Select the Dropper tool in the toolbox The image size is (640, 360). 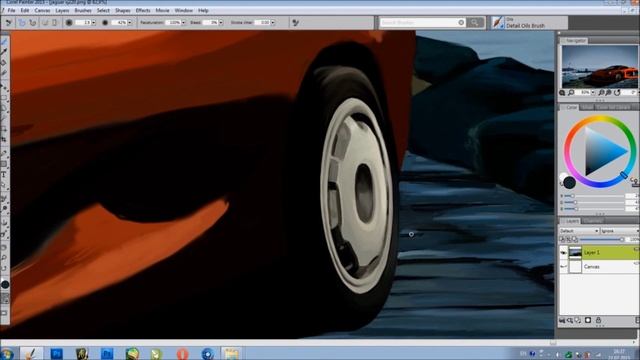[x=4, y=52]
